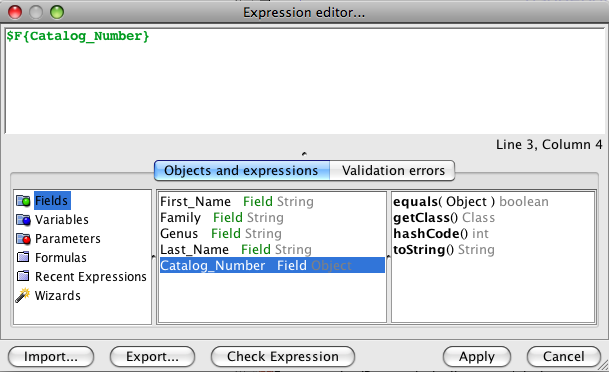This screenshot has height=372, width=609.
Task: Cancel the expression editor
Action: [564, 356]
